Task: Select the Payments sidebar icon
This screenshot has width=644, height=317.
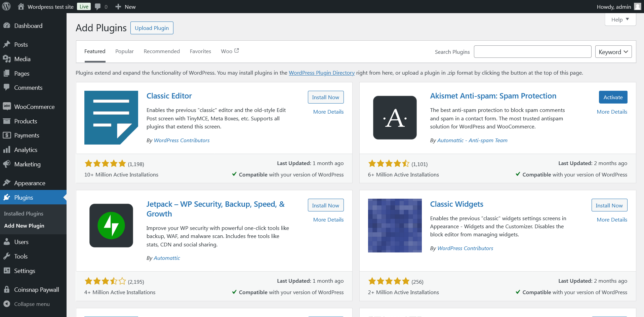Action: tap(7, 135)
